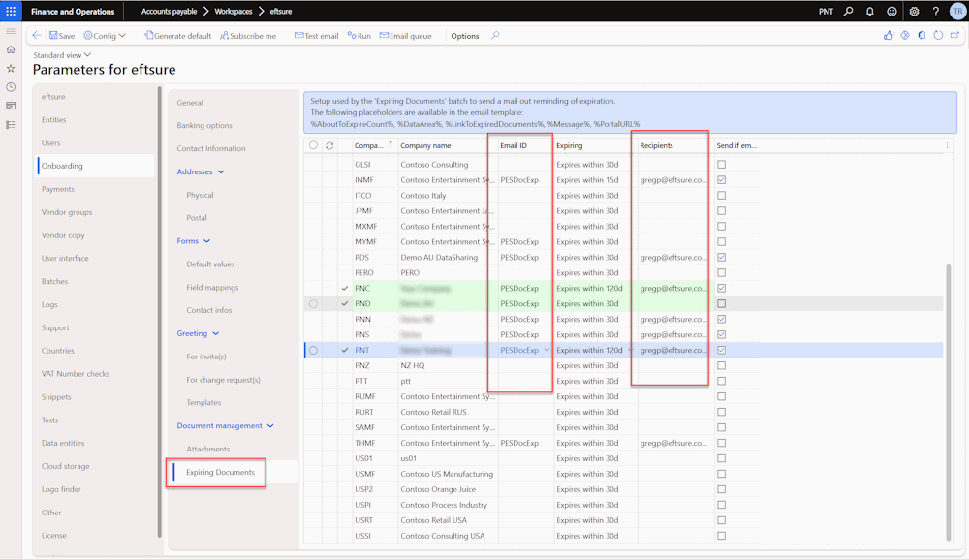Image resolution: width=969 pixels, height=560 pixels.
Task: Open the app launcher waffle icon
Action: (11, 11)
